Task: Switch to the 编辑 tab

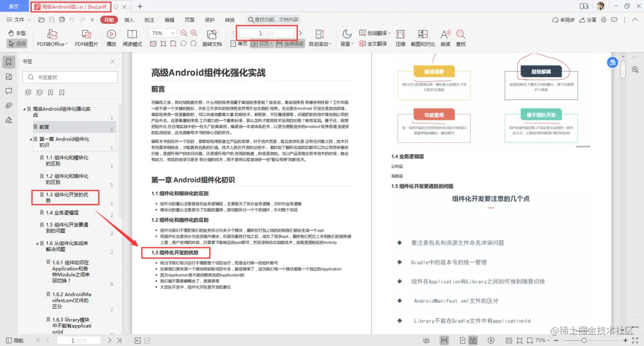Action: tap(169, 20)
